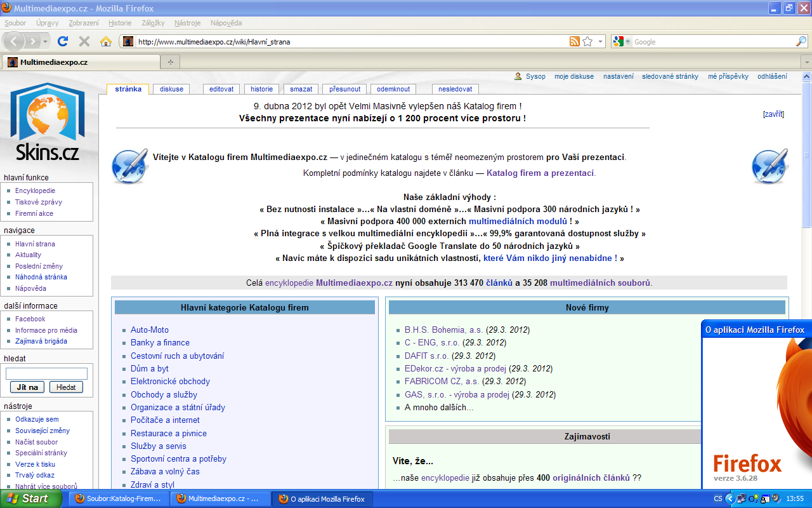Bookmark the page with the star icon
The height and width of the screenshot is (508, 812).
pos(587,41)
